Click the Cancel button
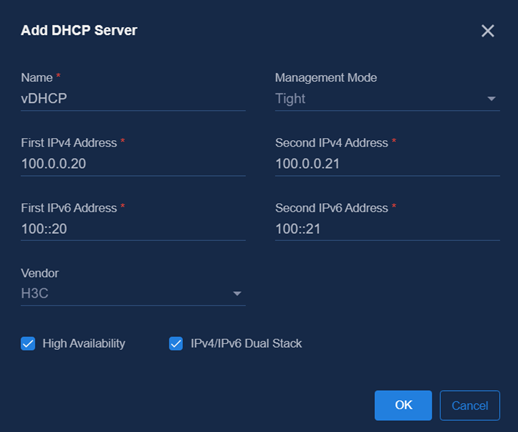The width and height of the screenshot is (518, 432). (470, 405)
